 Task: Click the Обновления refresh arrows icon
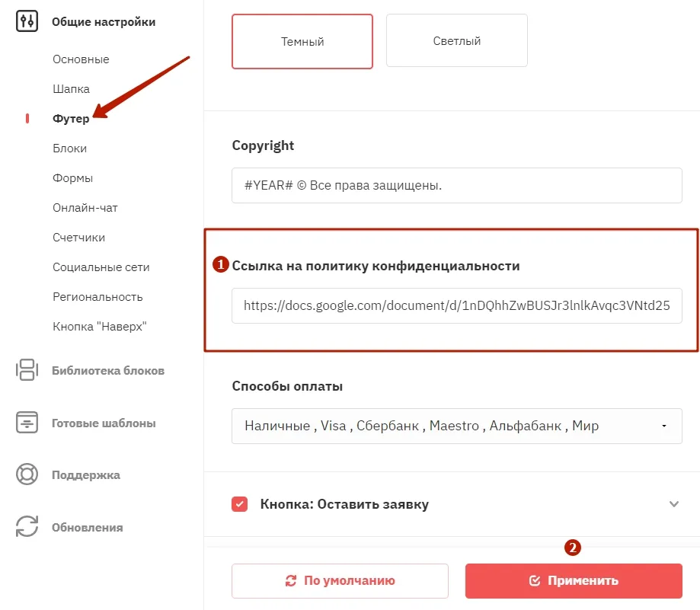click(x=27, y=526)
